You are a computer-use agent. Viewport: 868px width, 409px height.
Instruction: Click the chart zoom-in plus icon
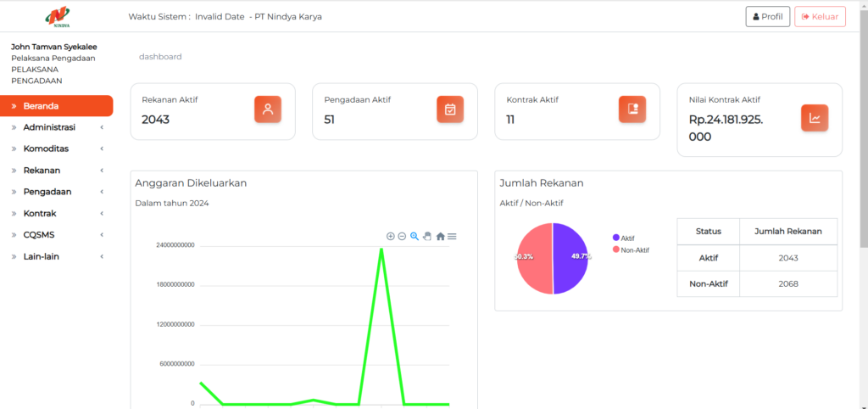[390, 236]
